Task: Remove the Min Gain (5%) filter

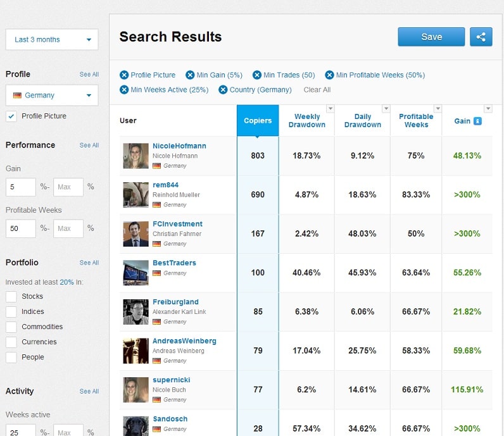Action: (x=190, y=75)
